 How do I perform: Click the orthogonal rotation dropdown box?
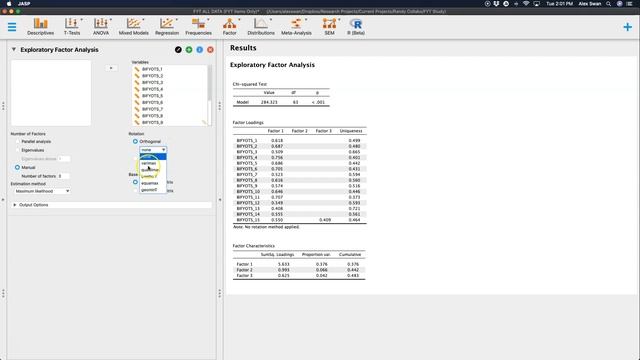click(153, 150)
